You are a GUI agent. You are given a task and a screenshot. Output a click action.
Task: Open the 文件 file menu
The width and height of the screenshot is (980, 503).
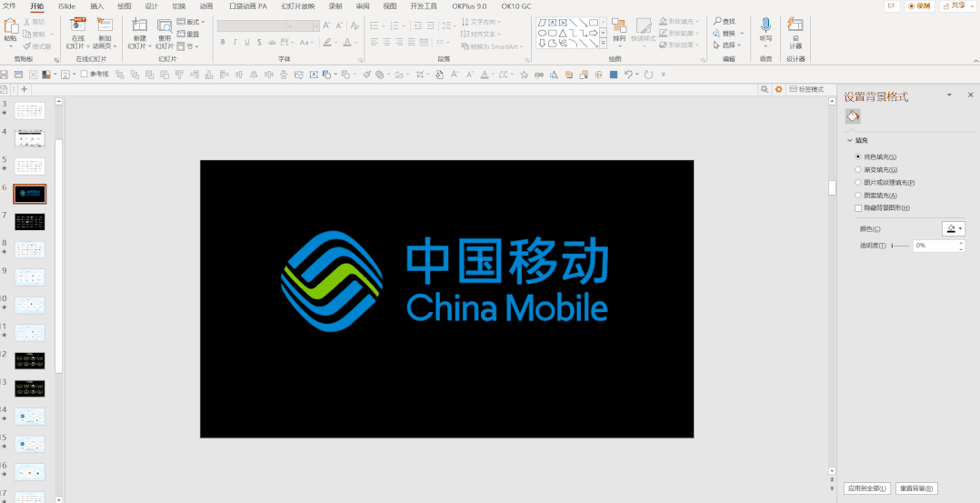[x=9, y=6]
